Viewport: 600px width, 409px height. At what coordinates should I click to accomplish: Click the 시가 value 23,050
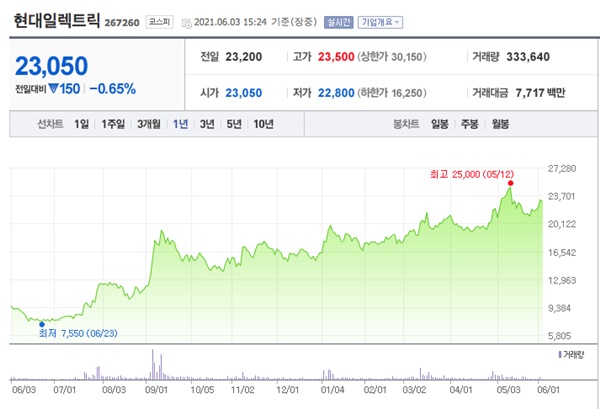pos(244,93)
